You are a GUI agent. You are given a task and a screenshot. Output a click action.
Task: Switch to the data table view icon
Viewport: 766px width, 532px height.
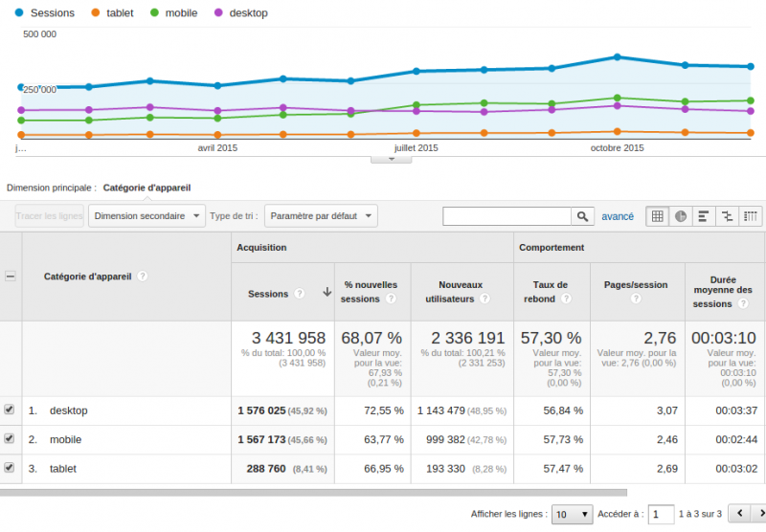(x=658, y=216)
